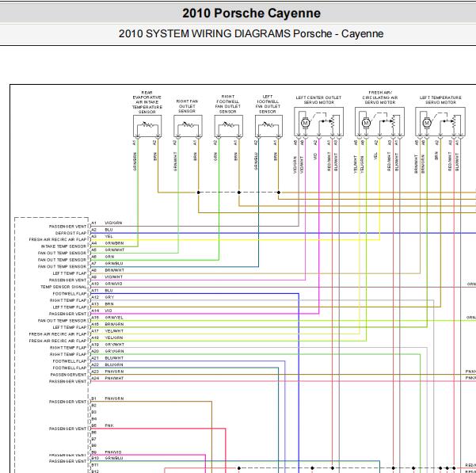Click the "2010 Porsche Cayenne" title
476x473 pixels.
click(251, 13)
